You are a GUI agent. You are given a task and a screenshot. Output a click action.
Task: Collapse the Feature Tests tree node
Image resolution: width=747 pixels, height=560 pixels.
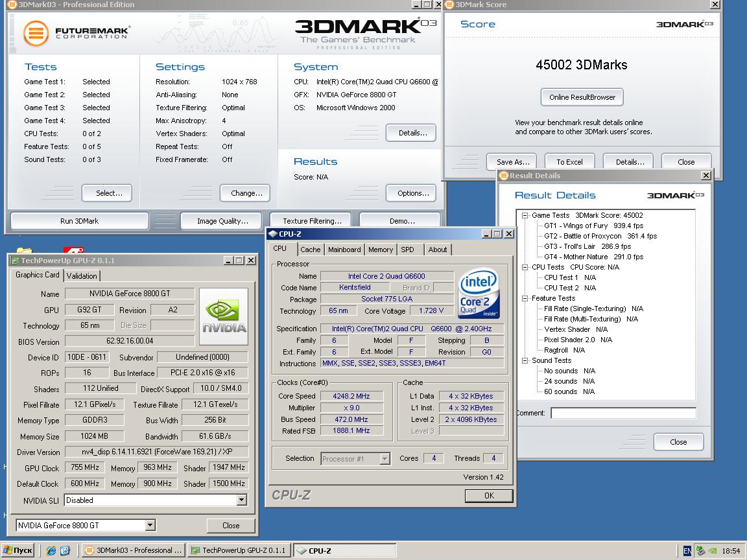(x=525, y=299)
